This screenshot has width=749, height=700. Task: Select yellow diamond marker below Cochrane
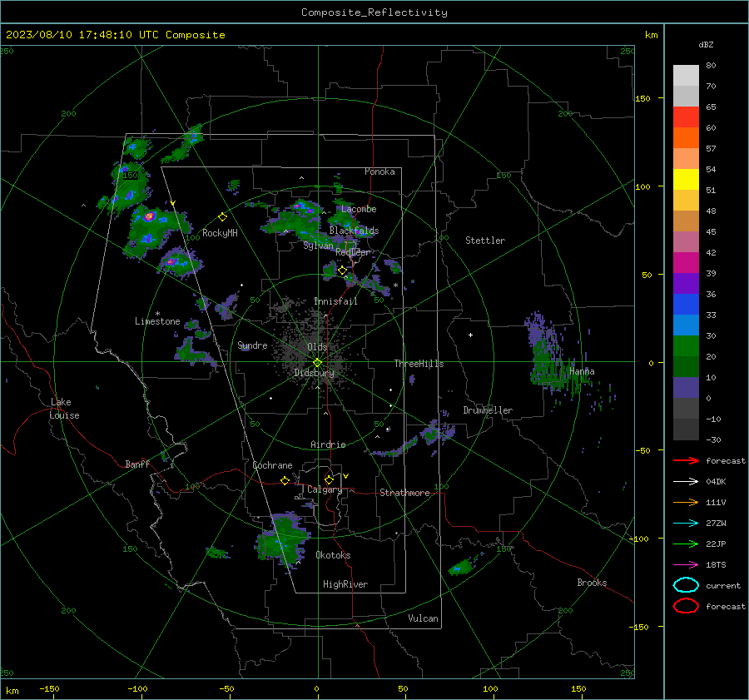(285, 480)
